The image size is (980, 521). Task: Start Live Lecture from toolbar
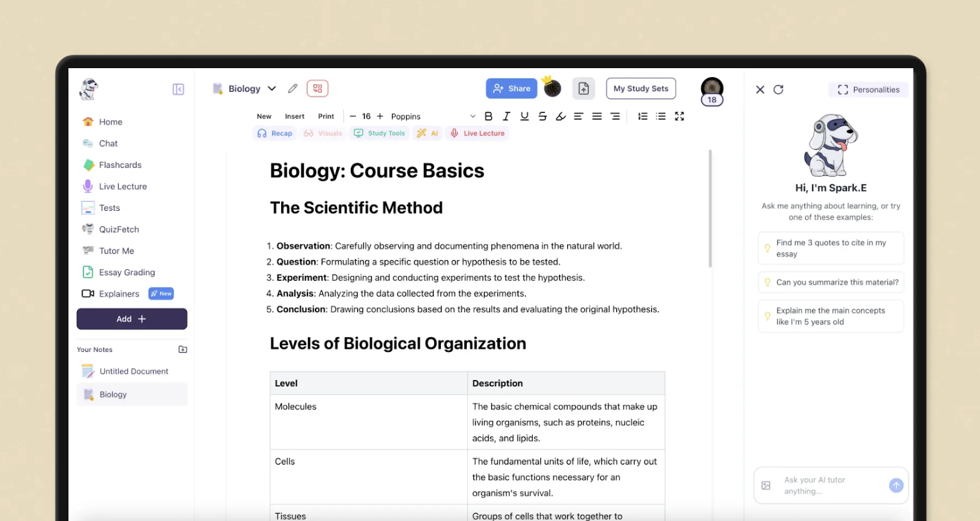point(478,133)
